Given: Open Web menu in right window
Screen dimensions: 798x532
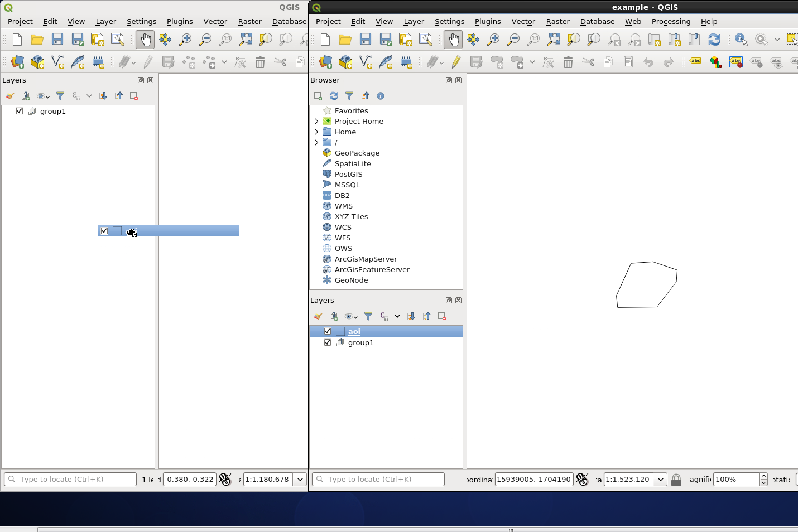Looking at the screenshot, I should [x=633, y=21].
